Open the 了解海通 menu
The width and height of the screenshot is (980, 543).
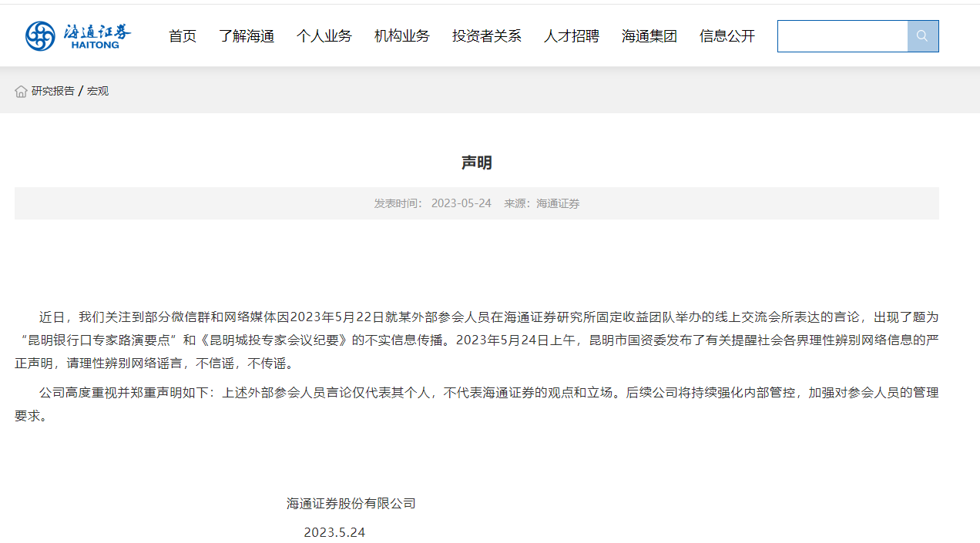coord(247,36)
